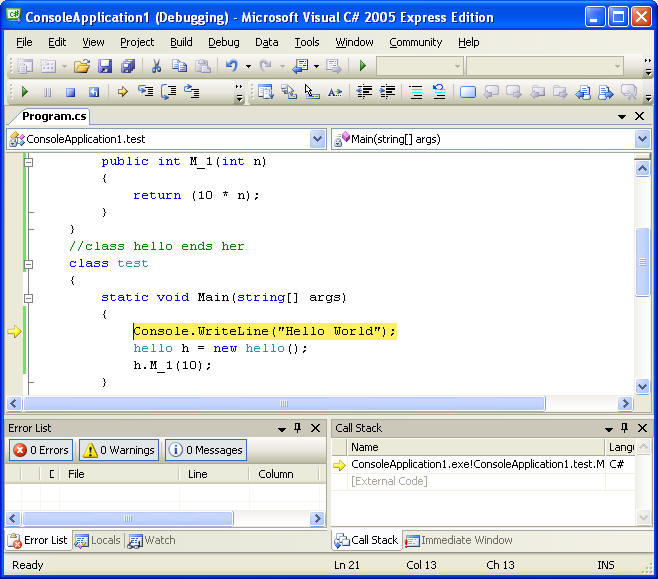Stop debugging with the square icon
658x579 pixels.
pyautogui.click(x=70, y=92)
